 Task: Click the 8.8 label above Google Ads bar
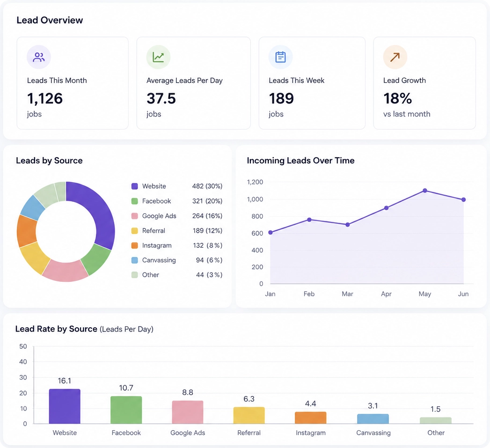pos(188,392)
